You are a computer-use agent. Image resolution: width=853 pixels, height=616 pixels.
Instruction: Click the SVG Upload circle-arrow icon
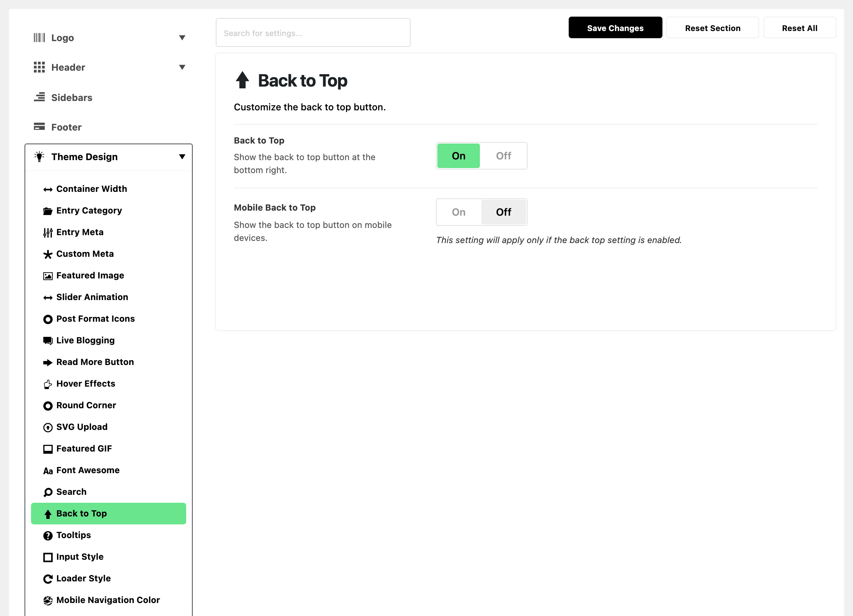pyautogui.click(x=48, y=427)
